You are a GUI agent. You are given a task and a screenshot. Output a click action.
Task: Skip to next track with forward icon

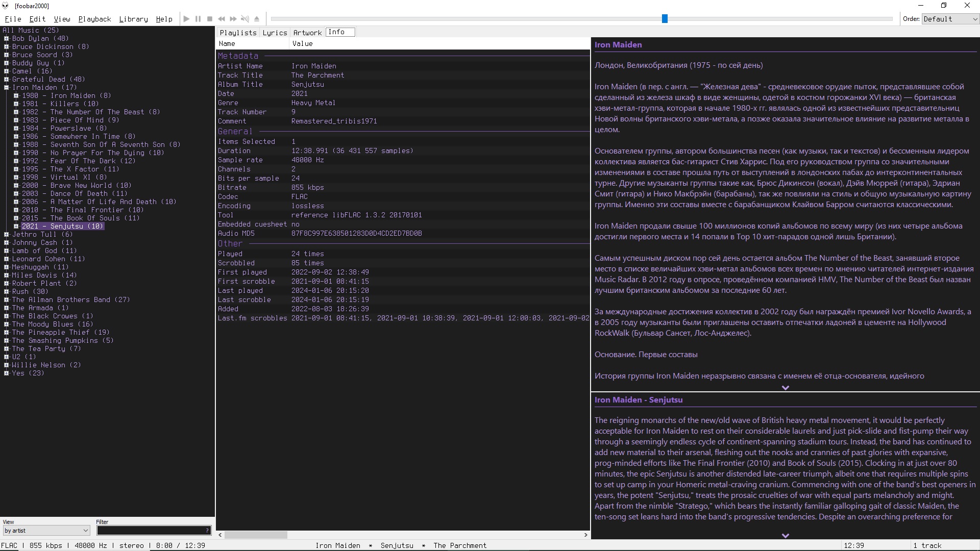tap(233, 19)
